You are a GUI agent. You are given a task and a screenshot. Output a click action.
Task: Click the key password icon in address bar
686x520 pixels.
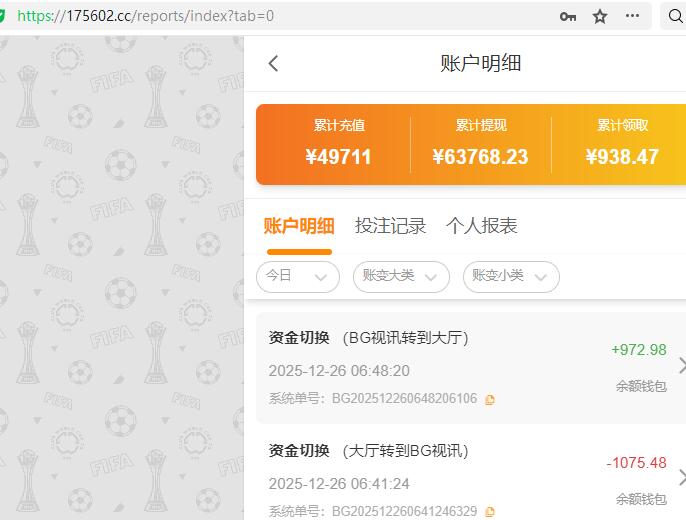(x=568, y=17)
